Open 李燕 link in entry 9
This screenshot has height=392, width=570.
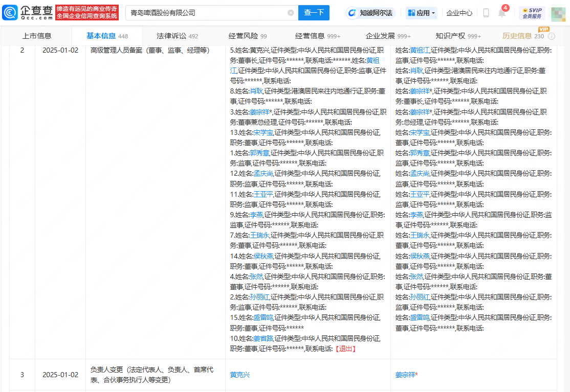(x=256, y=215)
